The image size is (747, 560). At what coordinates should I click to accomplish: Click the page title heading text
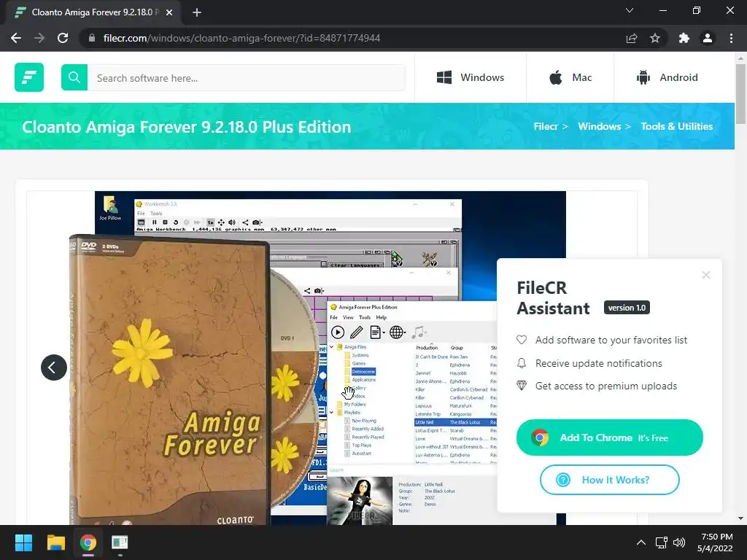pos(187,127)
